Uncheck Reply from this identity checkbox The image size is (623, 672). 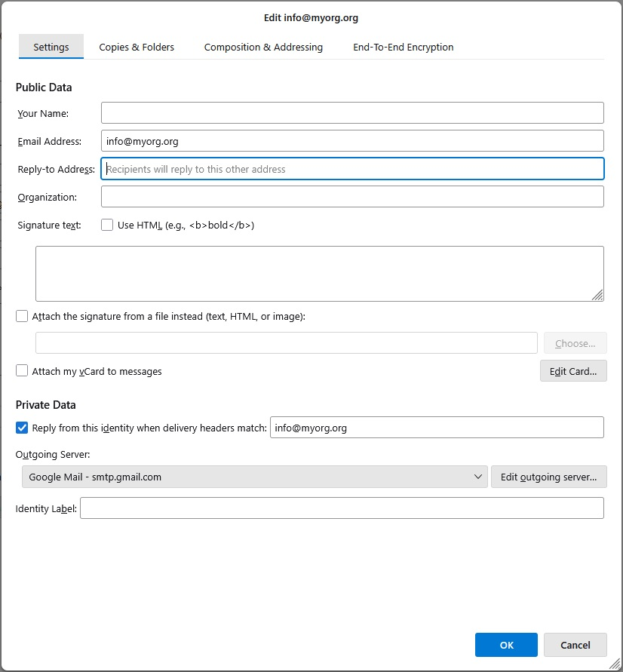pos(22,428)
